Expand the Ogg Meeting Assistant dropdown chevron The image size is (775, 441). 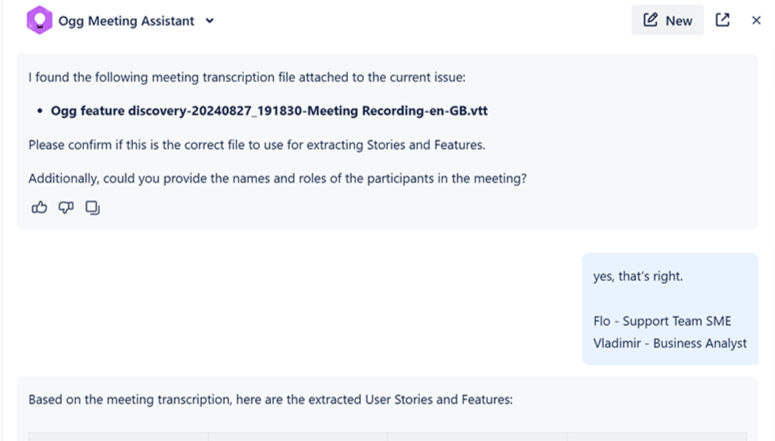click(x=210, y=21)
